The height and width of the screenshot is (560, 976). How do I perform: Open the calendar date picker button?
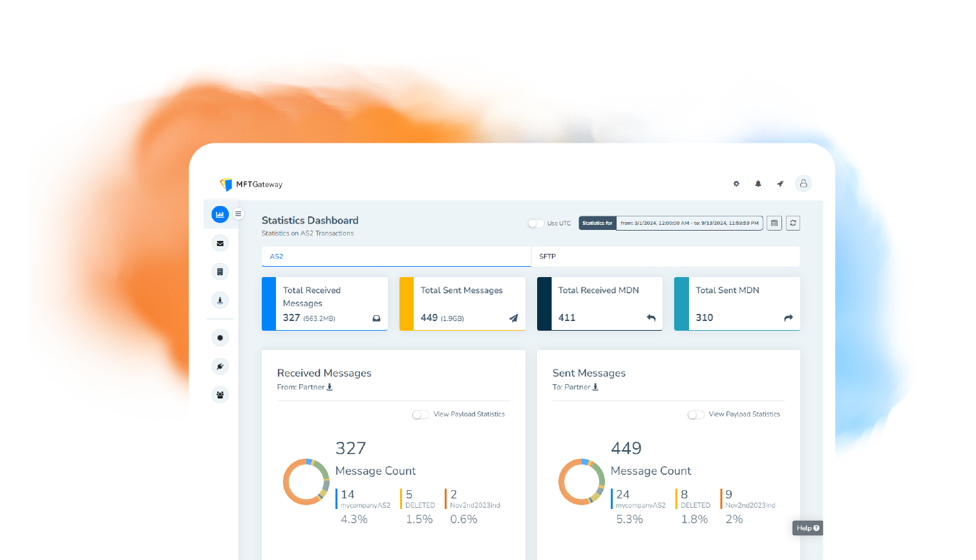[x=774, y=223]
